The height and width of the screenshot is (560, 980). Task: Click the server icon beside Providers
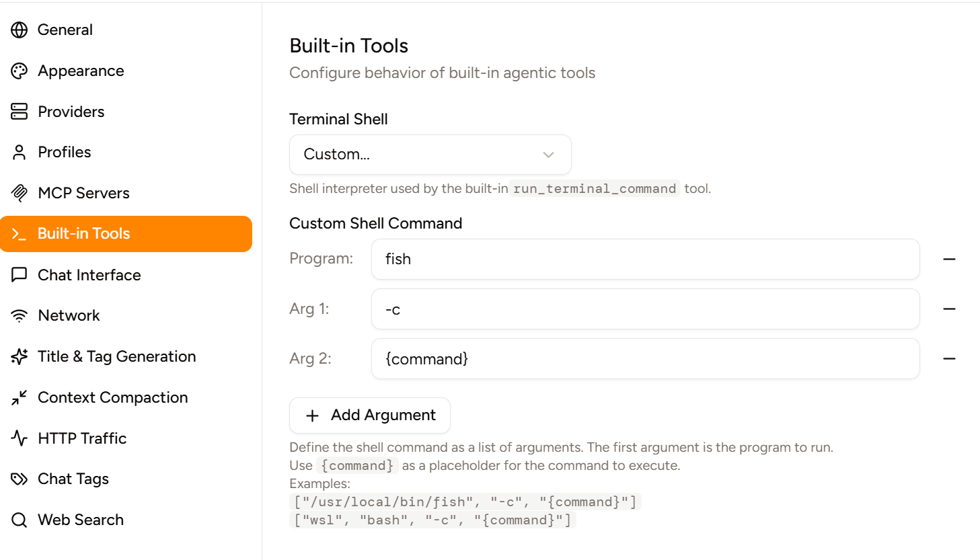20,112
